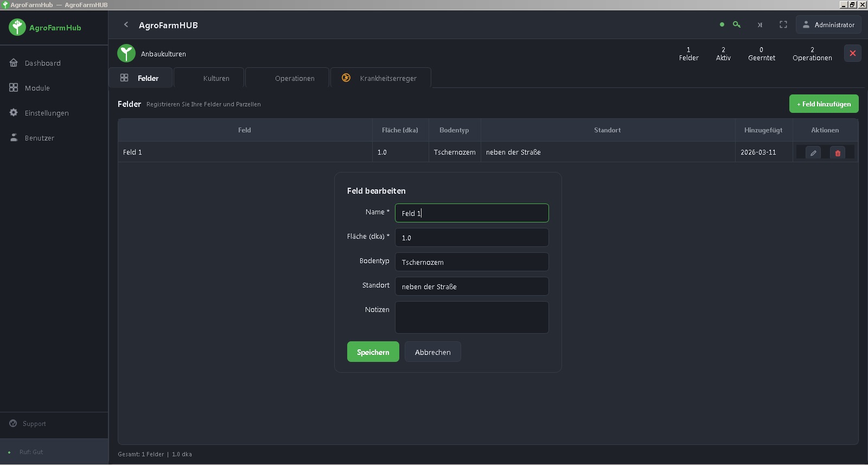The height and width of the screenshot is (465, 868).
Task: Click Abbrechen to cancel editing
Action: tap(432, 352)
